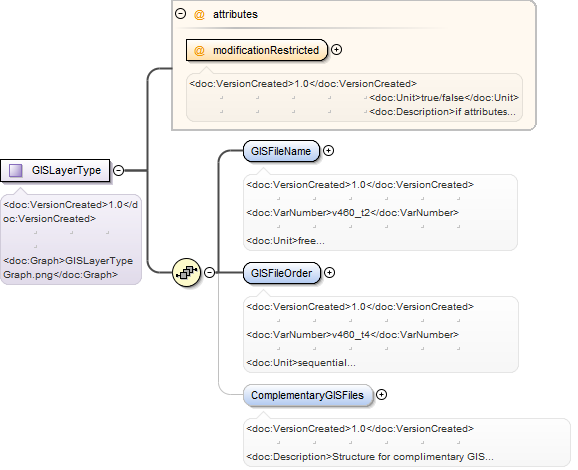This screenshot has width=578, height=470.
Task: Collapse the attributes group
Action: click(x=180, y=14)
